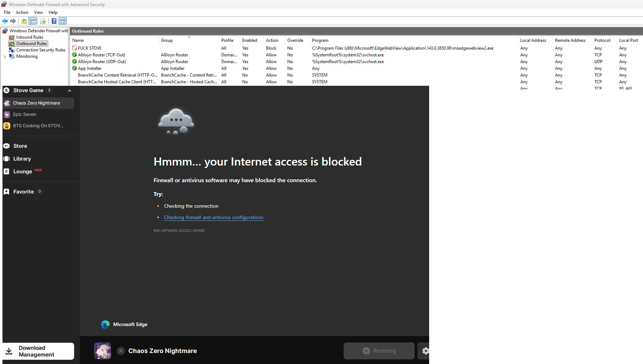This screenshot has width=643, height=364.
Task: Toggle the Show/Hide Action Pane toolbar icon
Action: pos(63,21)
